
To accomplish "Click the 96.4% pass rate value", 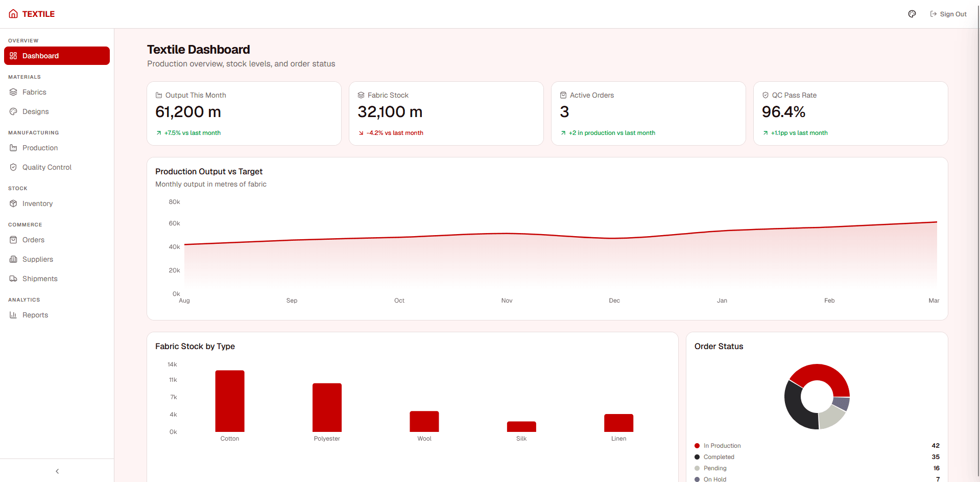I will [783, 111].
